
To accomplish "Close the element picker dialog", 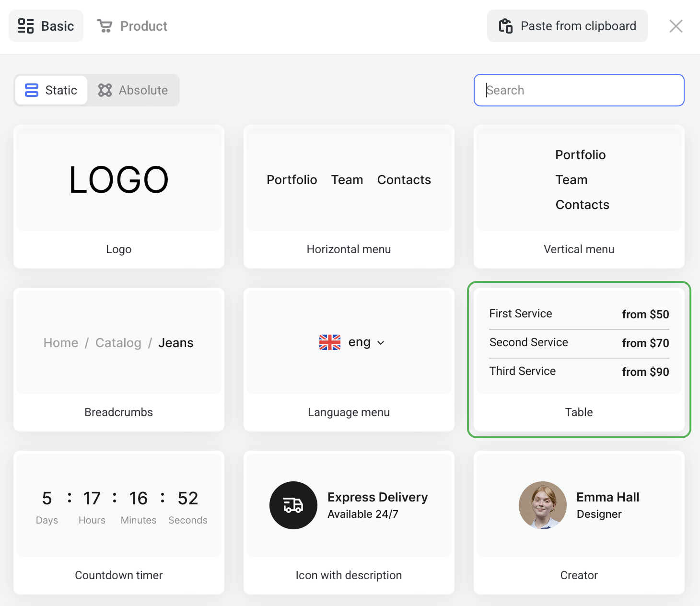I will click(676, 26).
